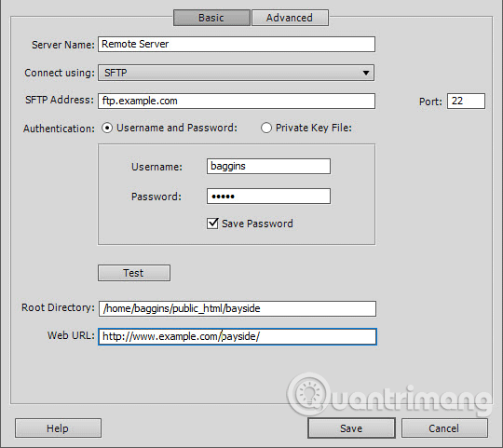Viewport: 503px width, 448px height.
Task: Click the 'Port:' label
Action: (430, 102)
